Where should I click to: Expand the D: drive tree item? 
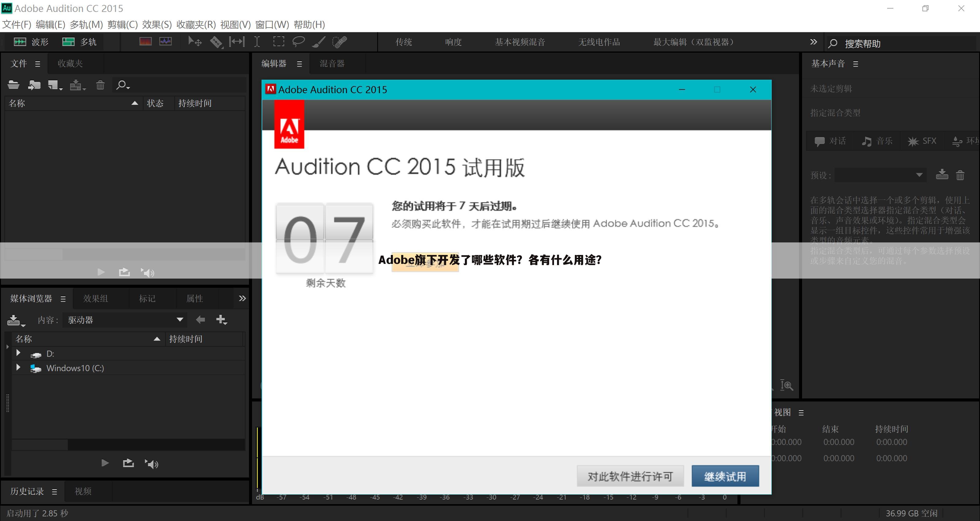[18, 353]
